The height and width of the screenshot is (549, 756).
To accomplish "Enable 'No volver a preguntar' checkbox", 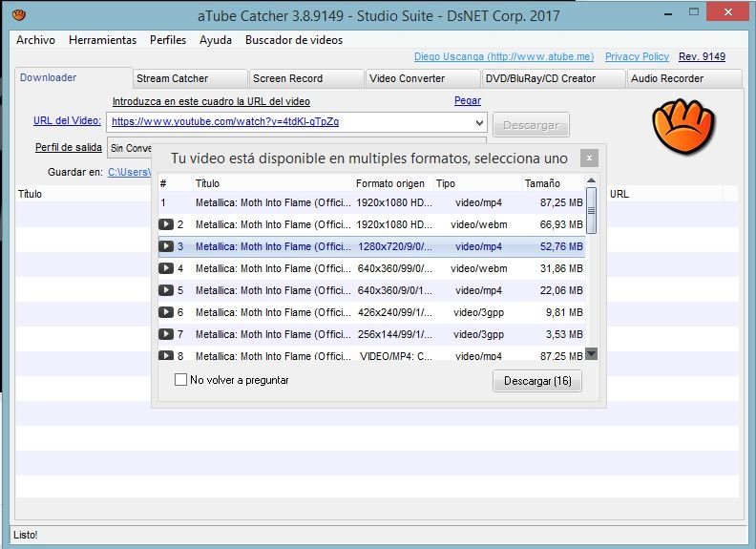I will click(x=180, y=380).
